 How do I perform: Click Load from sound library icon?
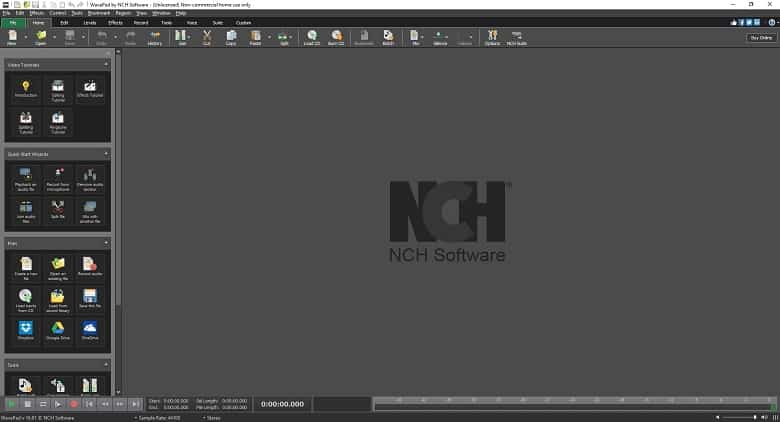coord(58,300)
